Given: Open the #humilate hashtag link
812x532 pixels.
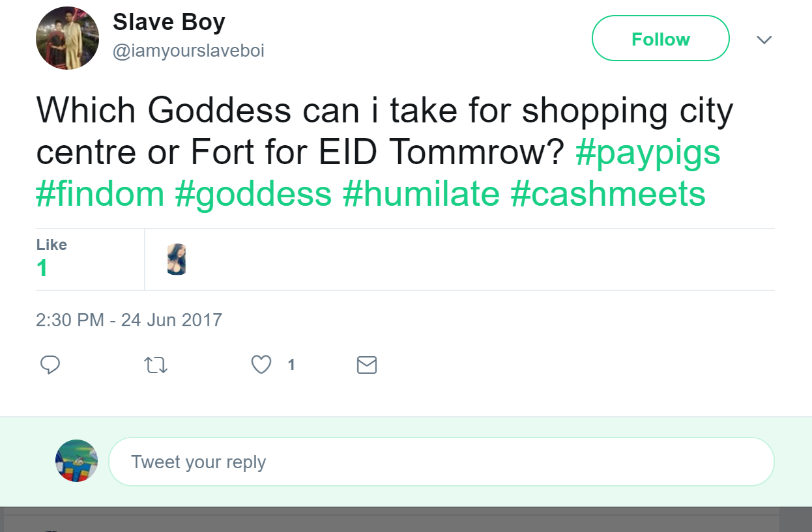Looking at the screenshot, I should click(x=421, y=194).
